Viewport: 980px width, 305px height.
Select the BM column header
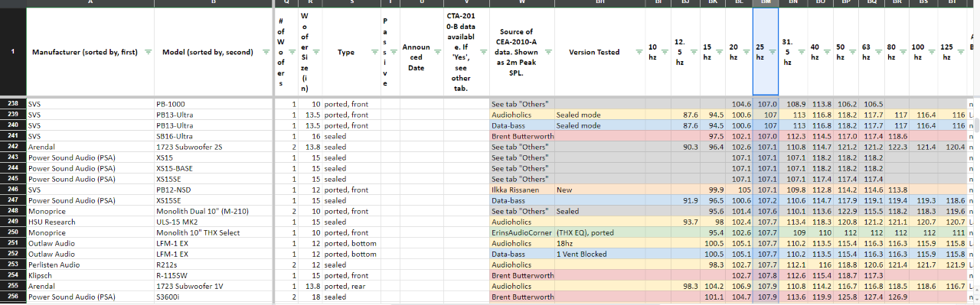765,3
